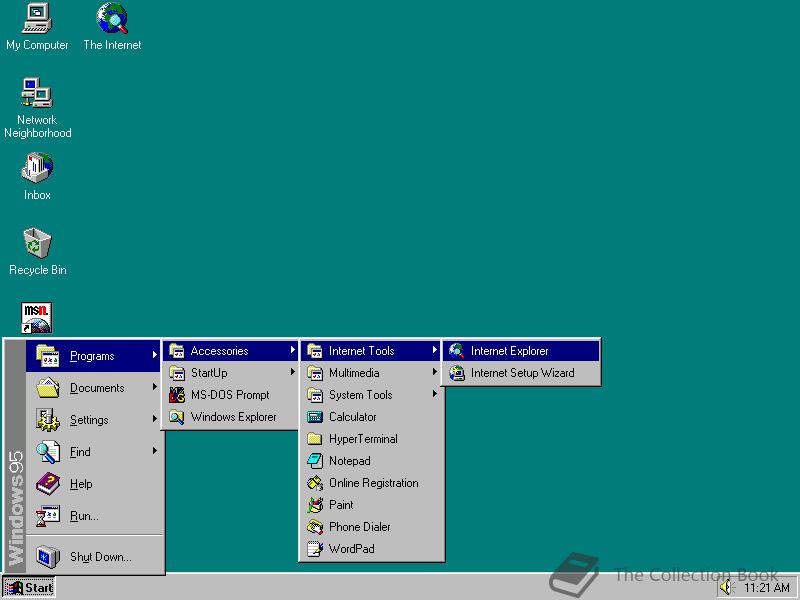The image size is (800, 600).
Task: Launch The Internet desktop icon
Action: (x=111, y=20)
